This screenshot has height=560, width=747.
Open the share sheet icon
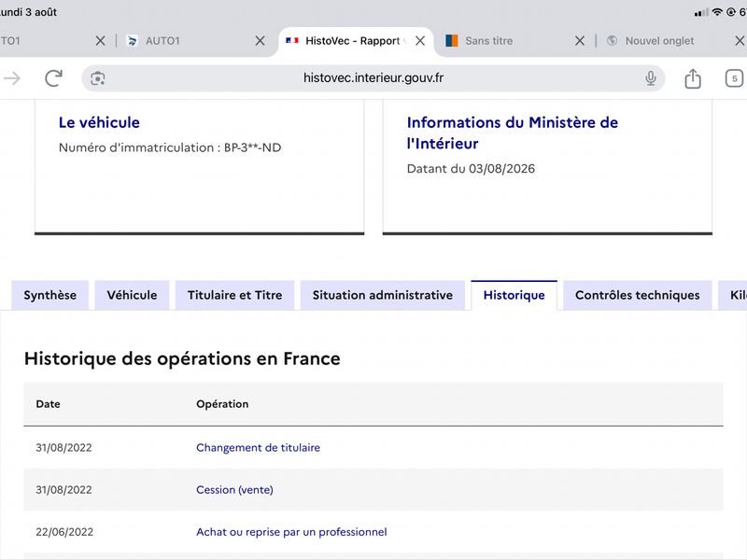pos(693,78)
